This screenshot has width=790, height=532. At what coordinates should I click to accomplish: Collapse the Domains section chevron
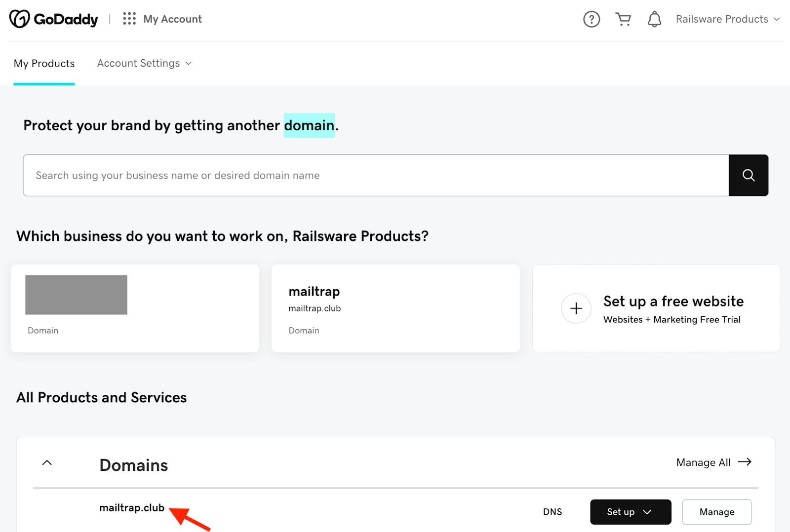(47, 462)
